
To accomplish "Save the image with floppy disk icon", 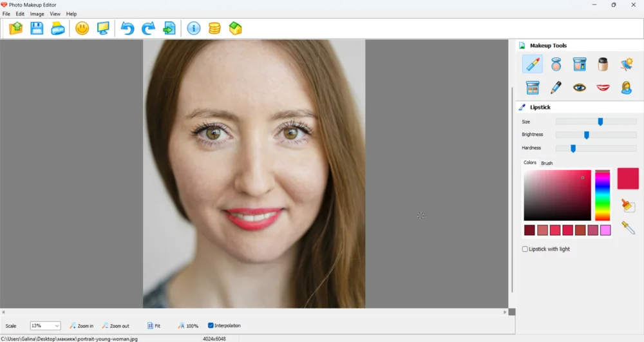I will point(37,28).
